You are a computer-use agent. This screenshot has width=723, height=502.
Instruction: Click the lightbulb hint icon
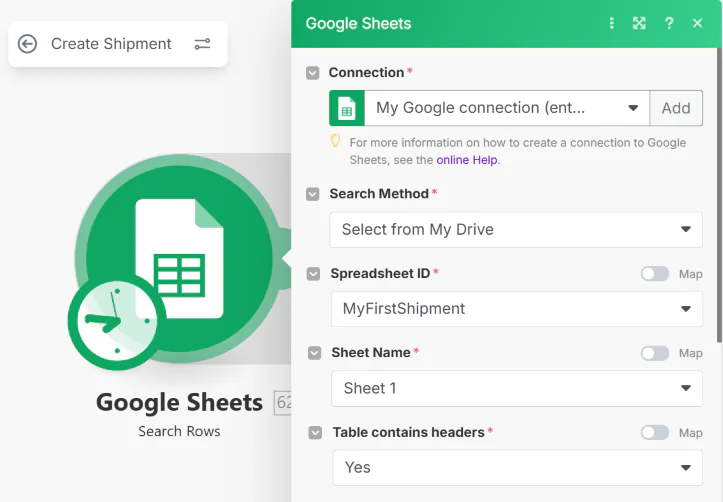(x=336, y=141)
